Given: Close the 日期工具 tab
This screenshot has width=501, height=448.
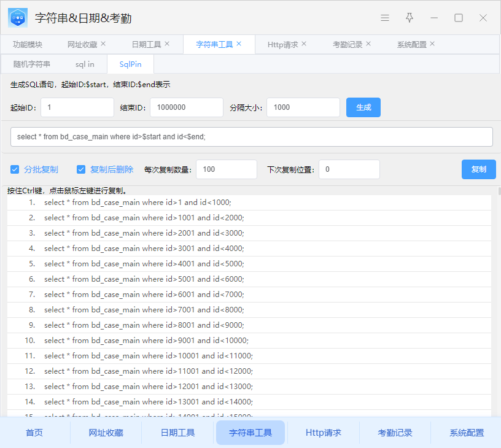Looking at the screenshot, I should point(167,44).
